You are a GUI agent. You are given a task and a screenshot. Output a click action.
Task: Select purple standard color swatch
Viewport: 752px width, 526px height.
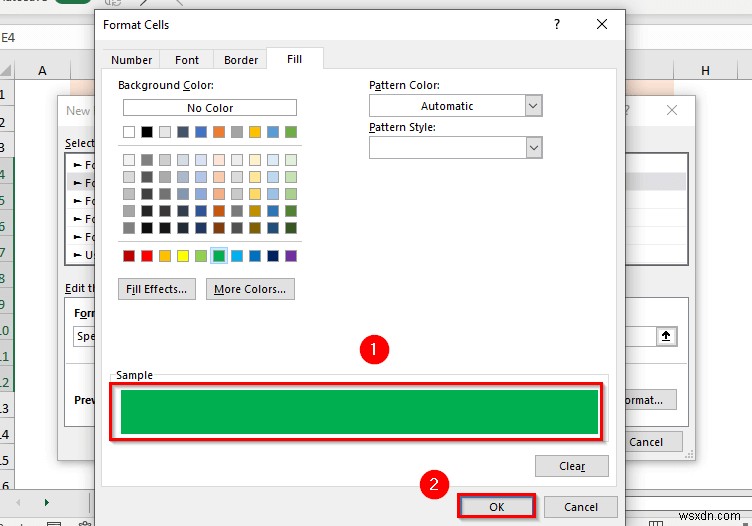[x=291, y=256]
